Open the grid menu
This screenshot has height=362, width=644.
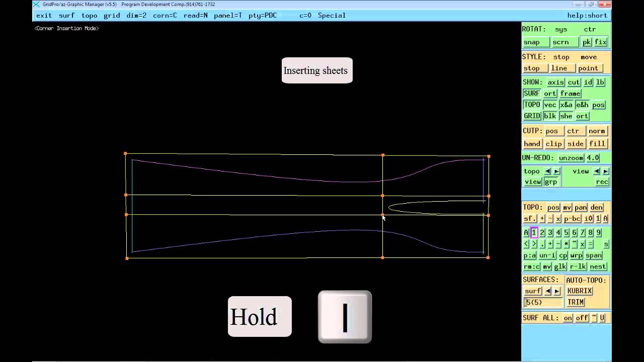(112, 16)
